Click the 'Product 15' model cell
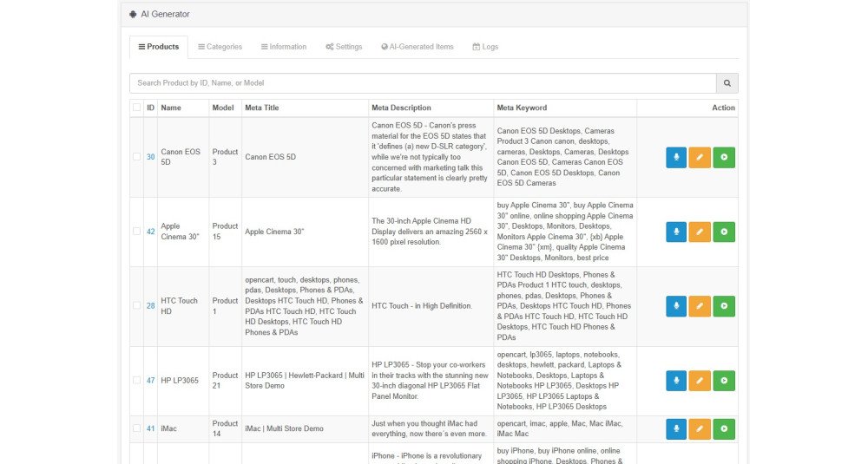Image resolution: width=868 pixels, height=464 pixels. [x=225, y=232]
